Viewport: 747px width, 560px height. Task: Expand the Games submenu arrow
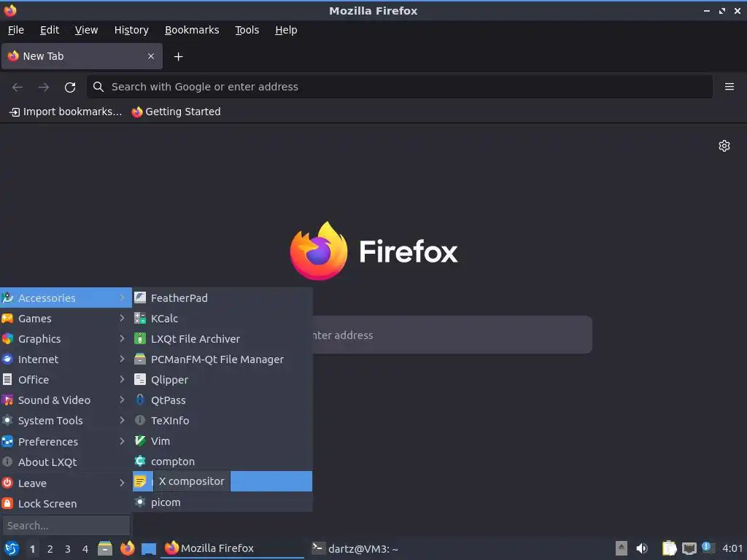[122, 319]
